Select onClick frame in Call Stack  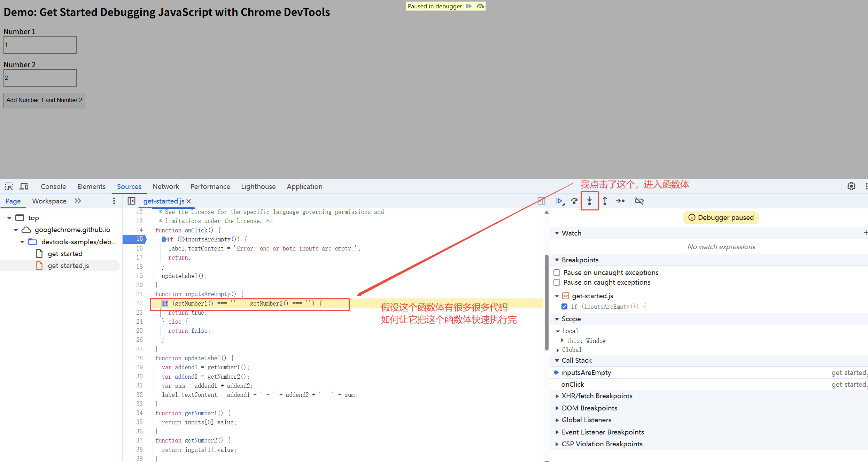573,384
